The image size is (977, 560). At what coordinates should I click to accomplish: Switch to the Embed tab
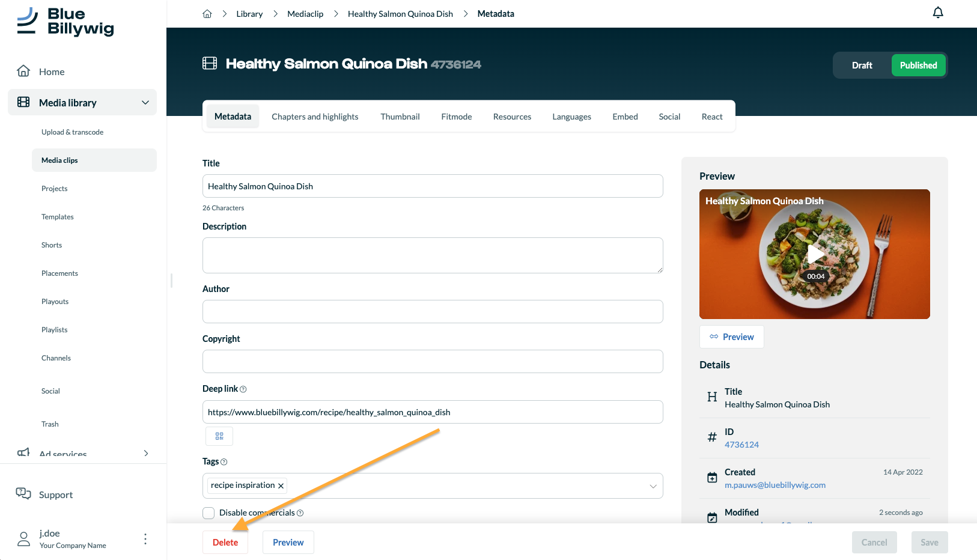click(x=625, y=117)
